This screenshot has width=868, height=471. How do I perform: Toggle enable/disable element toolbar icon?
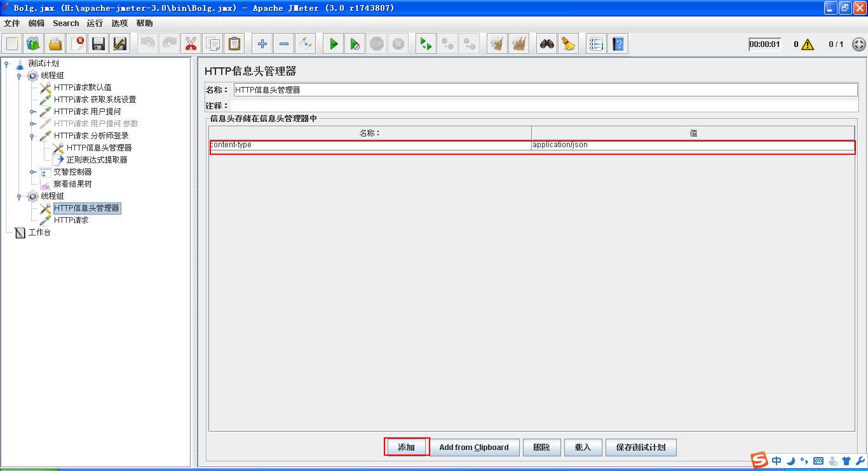point(305,44)
